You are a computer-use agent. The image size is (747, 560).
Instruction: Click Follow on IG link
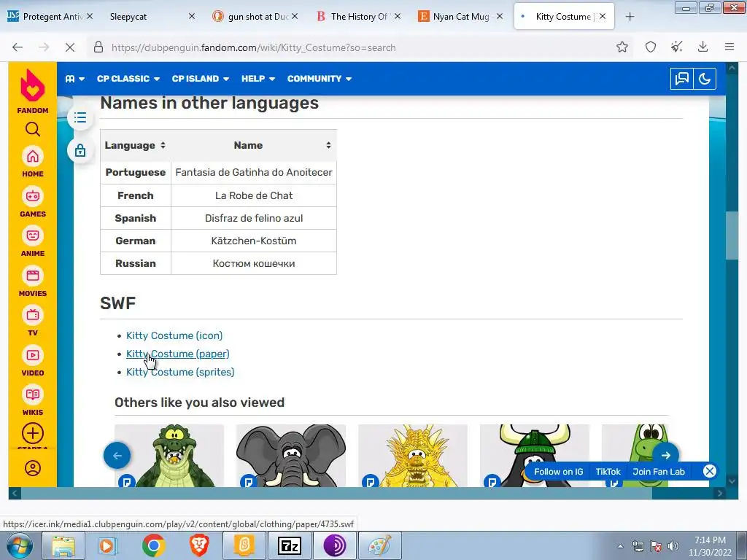click(x=558, y=472)
